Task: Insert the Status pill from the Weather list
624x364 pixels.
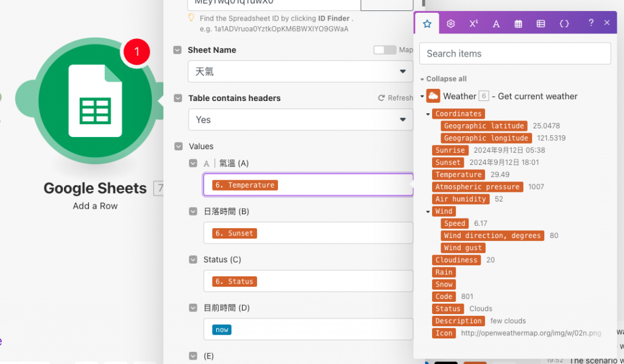Action: pos(448,309)
